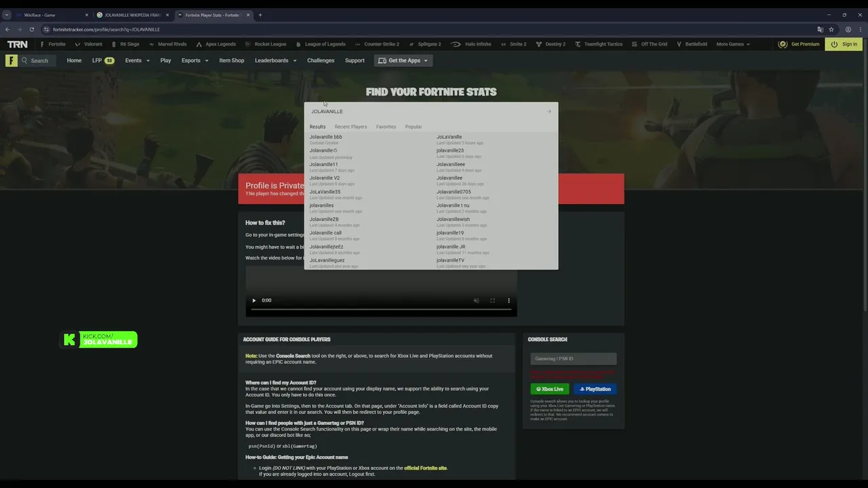Viewport: 868px width, 488px height.
Task: Open video more options menu
Action: (x=509, y=300)
